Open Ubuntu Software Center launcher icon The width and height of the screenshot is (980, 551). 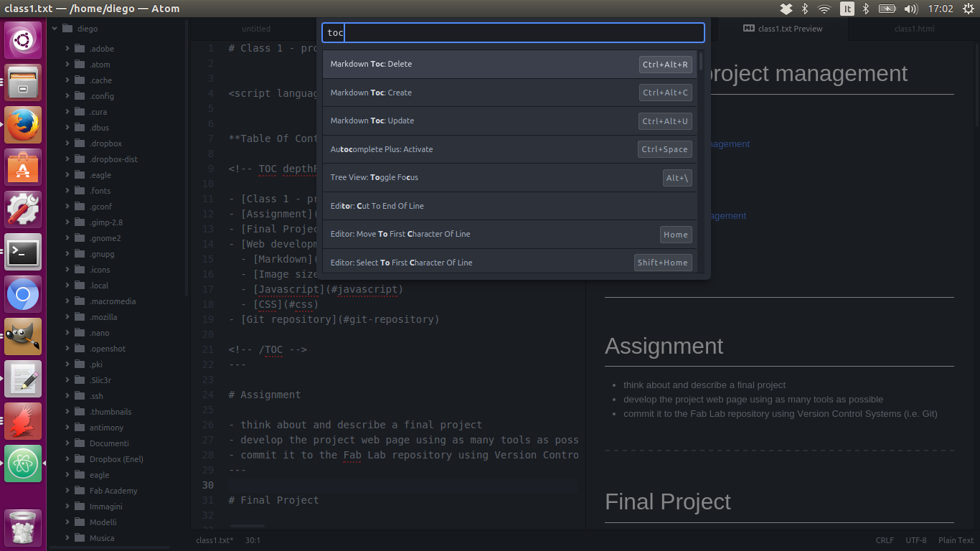(24, 167)
